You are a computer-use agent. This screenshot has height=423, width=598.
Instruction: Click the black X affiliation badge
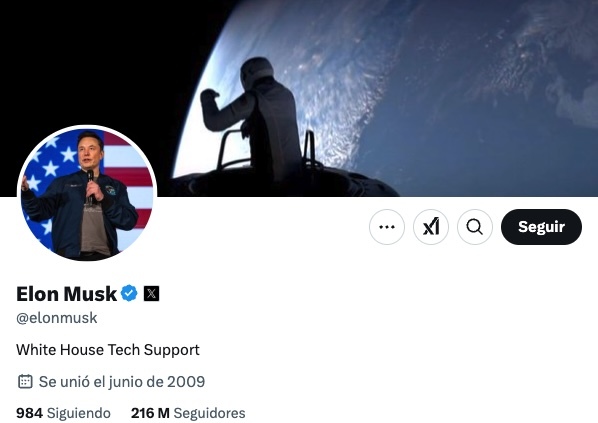[151, 293]
